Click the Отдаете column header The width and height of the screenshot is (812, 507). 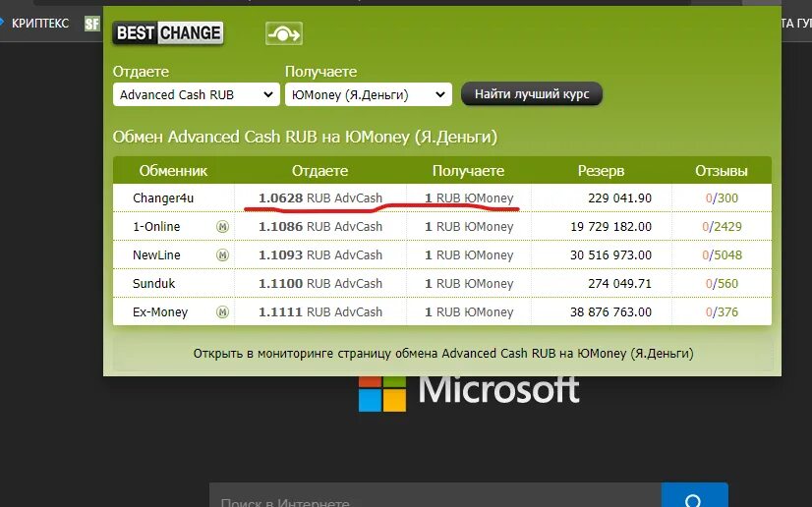click(320, 171)
